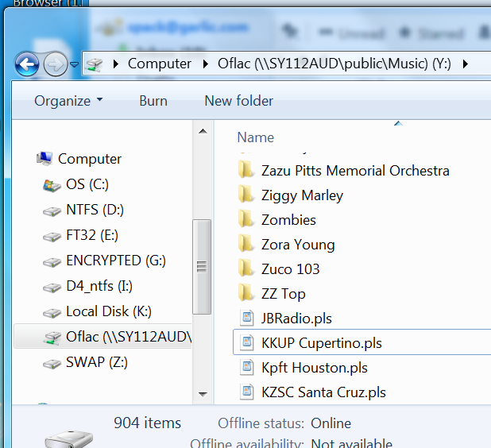Click the Local Disk (K:) drive icon

pos(52,314)
